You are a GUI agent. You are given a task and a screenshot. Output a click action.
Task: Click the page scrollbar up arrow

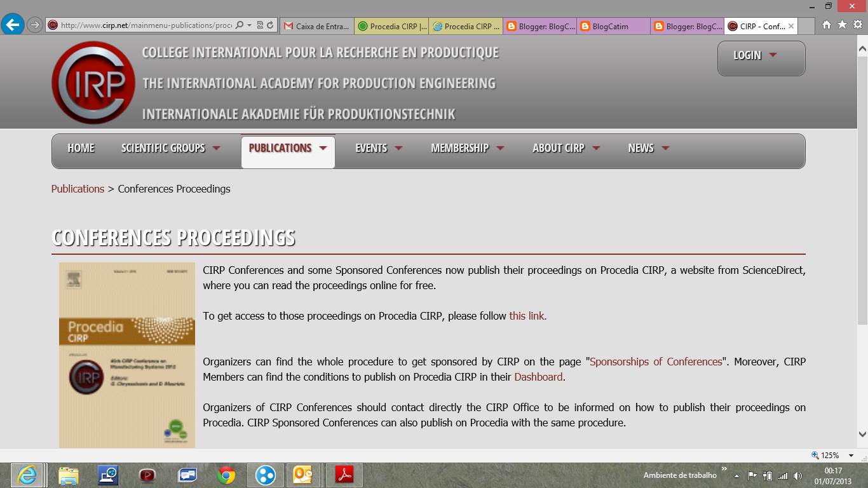tap(862, 48)
